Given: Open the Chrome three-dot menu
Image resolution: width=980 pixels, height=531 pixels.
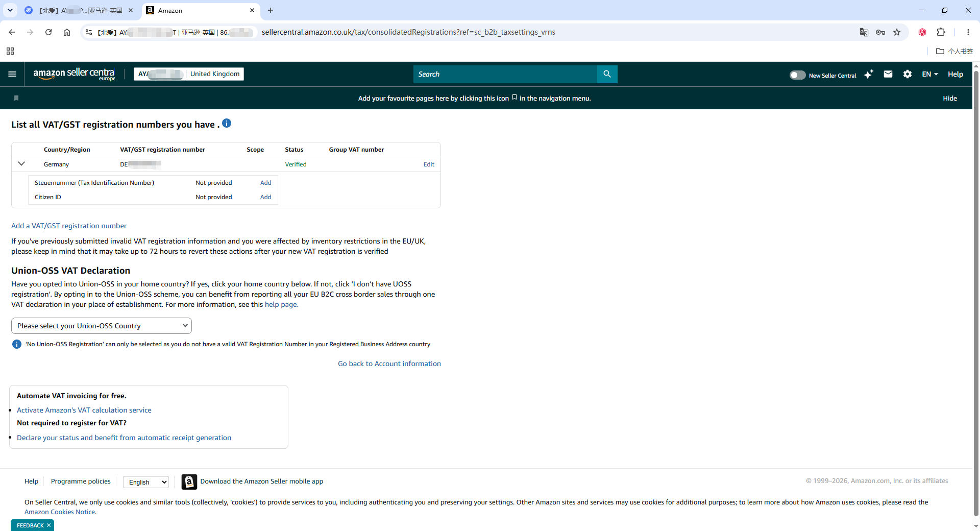Looking at the screenshot, I should (968, 32).
